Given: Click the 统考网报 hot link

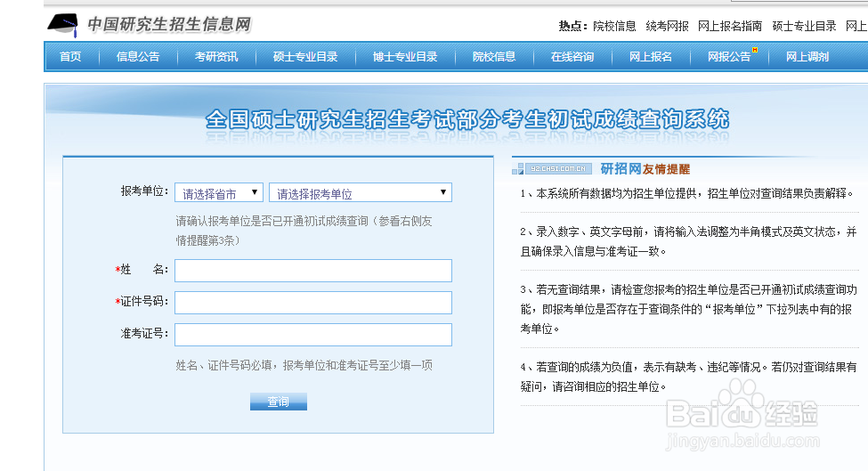Looking at the screenshot, I should 667,26.
